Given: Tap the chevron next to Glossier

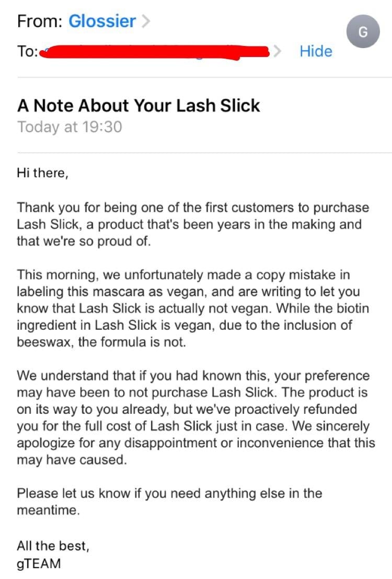Looking at the screenshot, I should pos(146,21).
